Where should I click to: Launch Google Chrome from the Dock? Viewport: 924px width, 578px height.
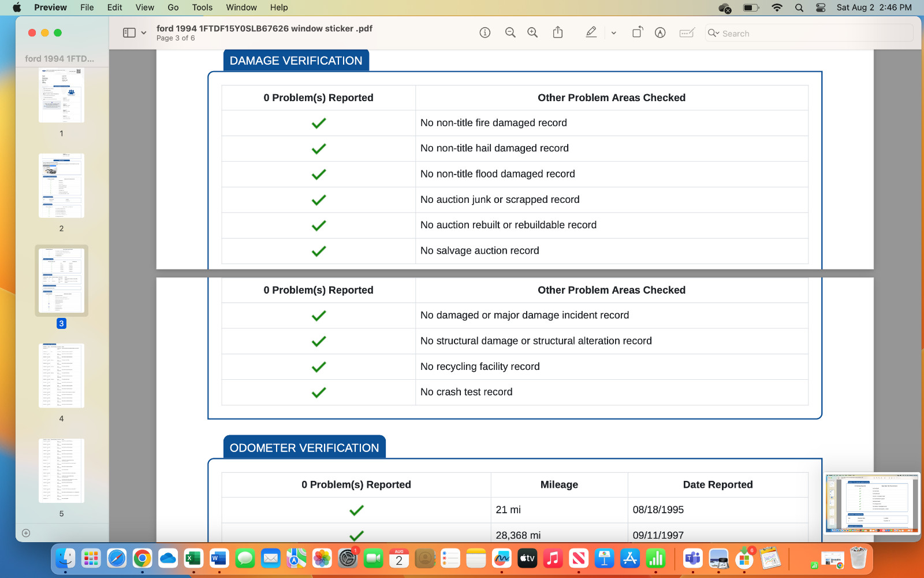tap(142, 558)
